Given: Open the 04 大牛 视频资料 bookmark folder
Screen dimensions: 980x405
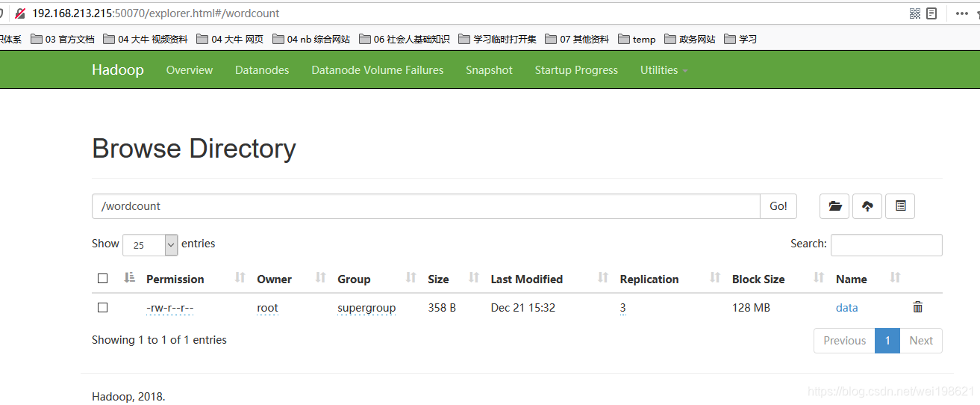Looking at the screenshot, I should point(146,39).
